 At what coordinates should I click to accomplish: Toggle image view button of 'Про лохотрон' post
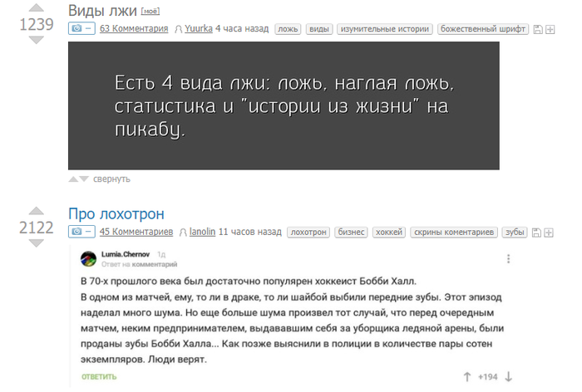pos(81,232)
